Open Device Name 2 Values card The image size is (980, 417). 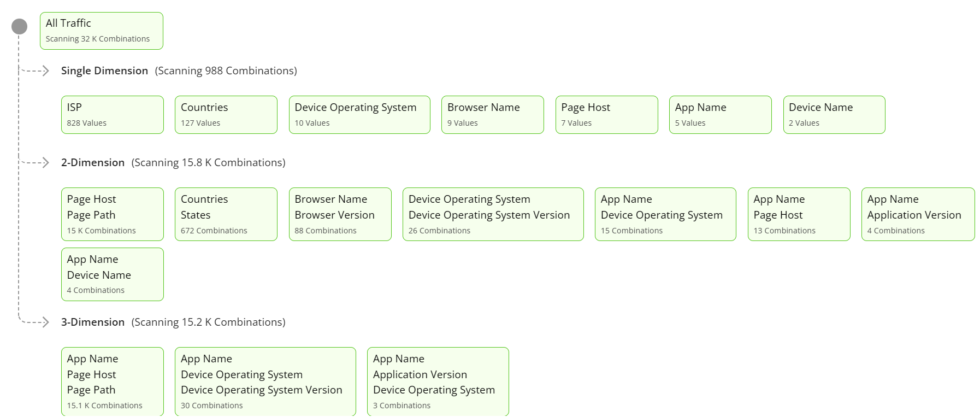[834, 115]
